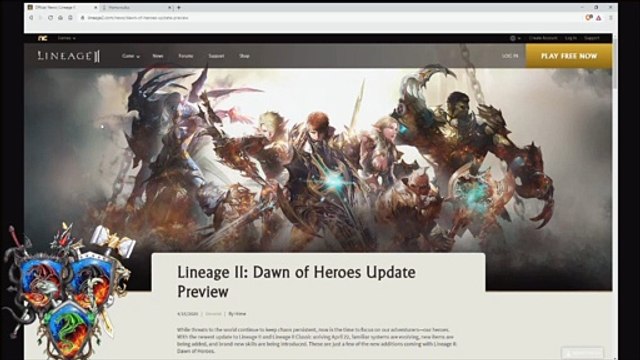Close the Lineage II news tab
The width and height of the screenshot is (640, 360).
coord(96,7)
